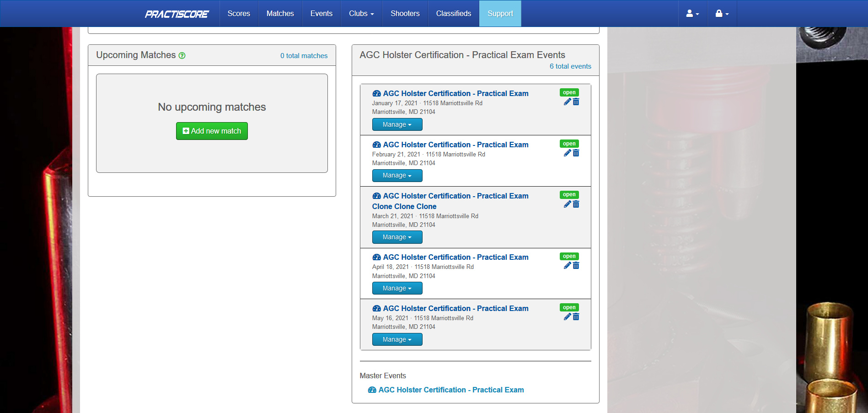The image size is (868, 413).
Task: Click open badge on April 18 event
Action: point(569,256)
